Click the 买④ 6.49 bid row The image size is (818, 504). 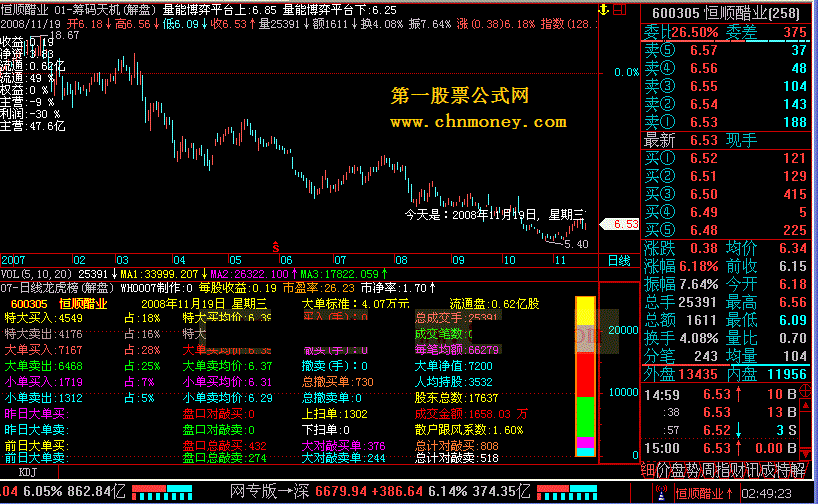pos(726,212)
